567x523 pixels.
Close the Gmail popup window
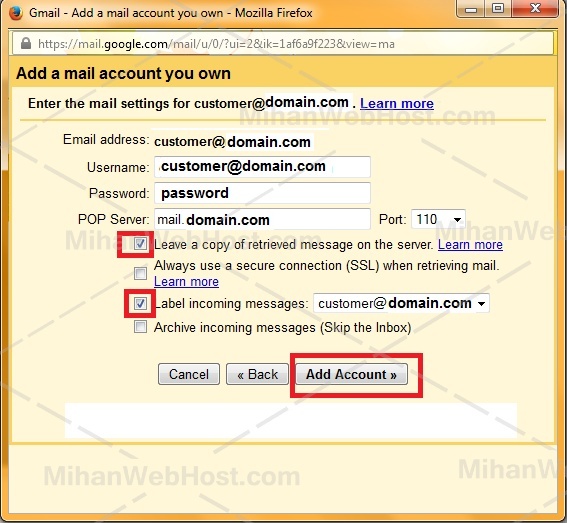(535, 9)
